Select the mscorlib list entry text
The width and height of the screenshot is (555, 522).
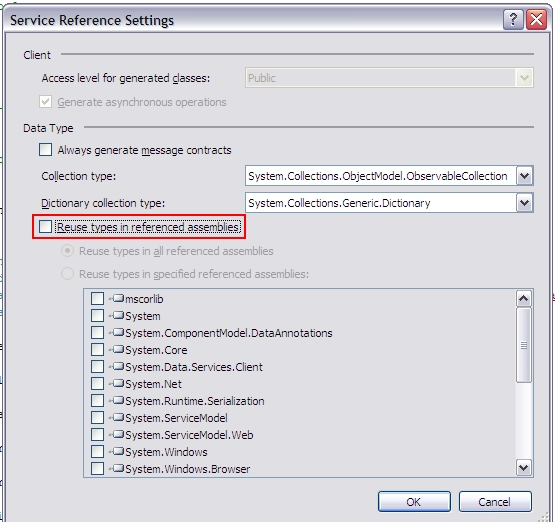tap(144, 299)
